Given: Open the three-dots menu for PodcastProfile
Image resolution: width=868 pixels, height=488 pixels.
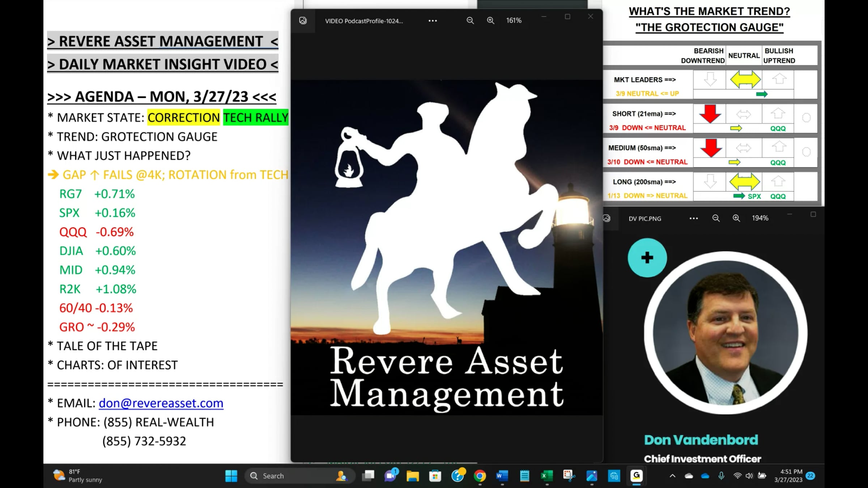Looking at the screenshot, I should pos(433,21).
